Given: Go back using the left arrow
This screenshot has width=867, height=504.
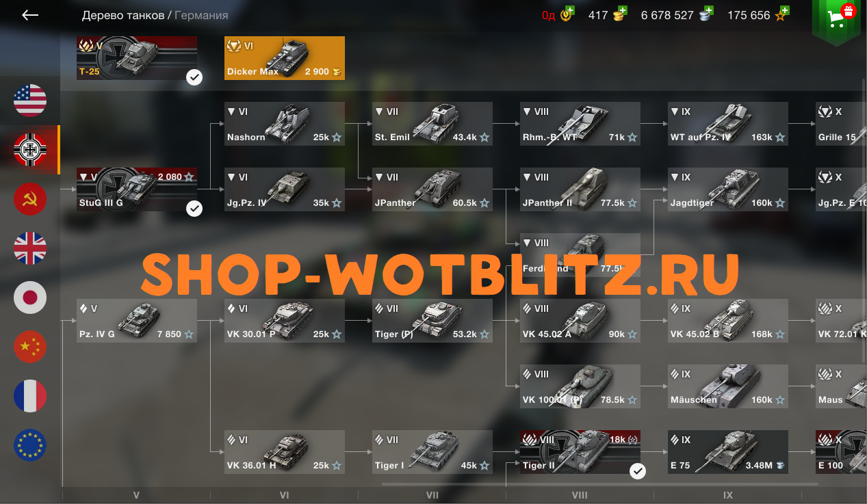Looking at the screenshot, I should tap(30, 15).
